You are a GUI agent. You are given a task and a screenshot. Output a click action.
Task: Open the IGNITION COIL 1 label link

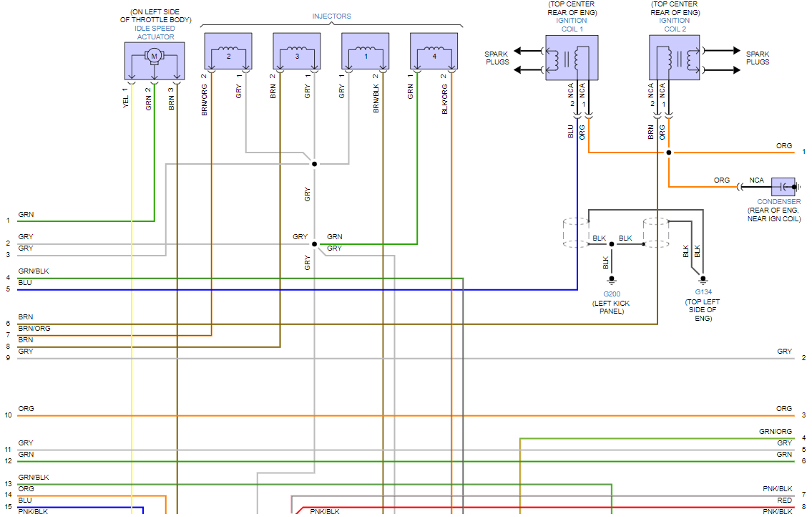coord(572,25)
